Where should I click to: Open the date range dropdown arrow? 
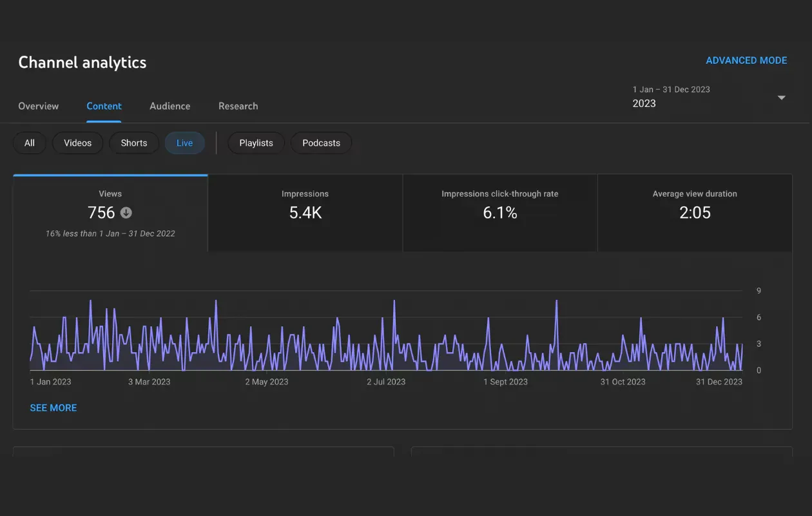click(x=781, y=97)
